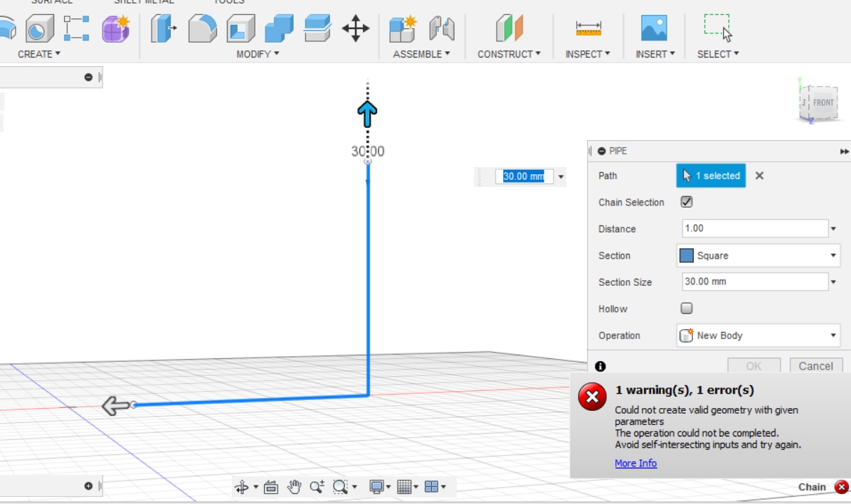This screenshot has height=504, width=851.
Task: Open the CONSTRUCT dropdown menu
Action: 509,54
